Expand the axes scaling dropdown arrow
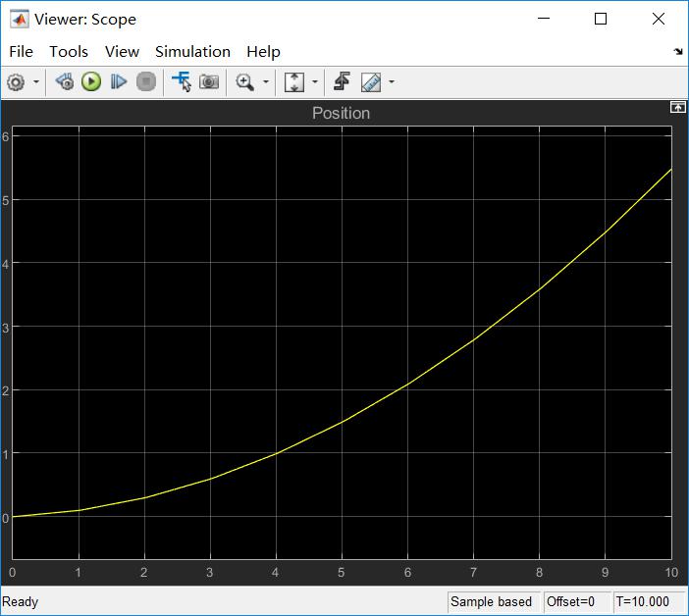 coord(315,81)
